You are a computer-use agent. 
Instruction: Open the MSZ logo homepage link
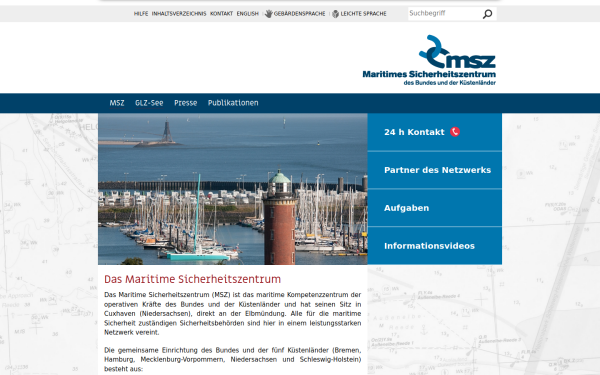coord(429,60)
